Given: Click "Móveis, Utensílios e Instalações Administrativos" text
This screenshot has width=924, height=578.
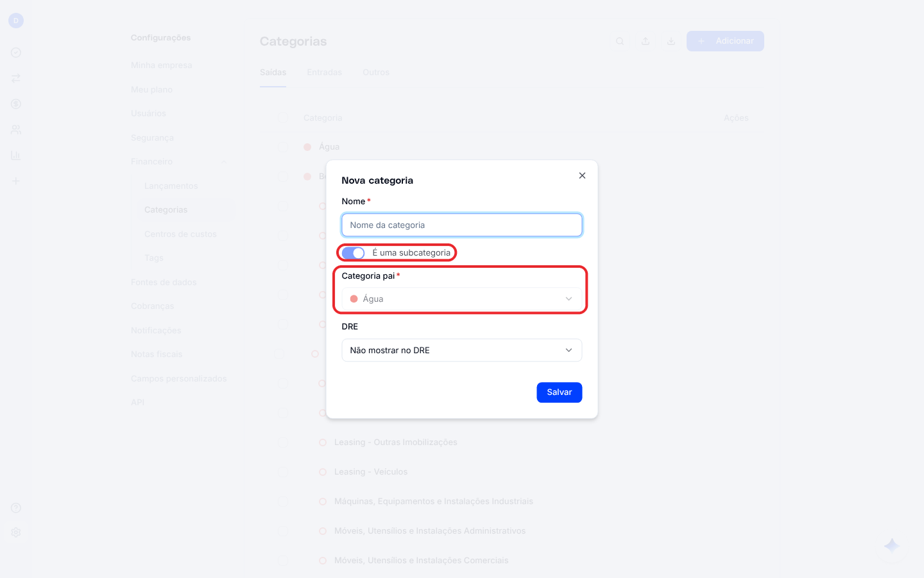Looking at the screenshot, I should click(430, 531).
